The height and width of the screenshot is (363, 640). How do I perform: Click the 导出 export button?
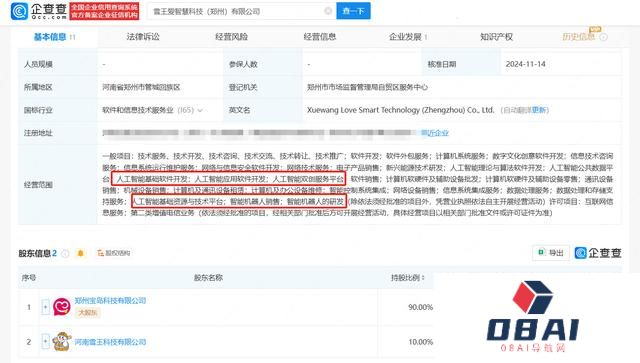click(x=551, y=253)
